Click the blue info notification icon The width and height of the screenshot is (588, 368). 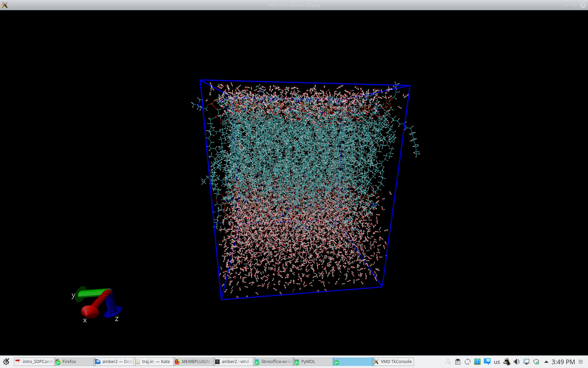pyautogui.click(x=477, y=362)
